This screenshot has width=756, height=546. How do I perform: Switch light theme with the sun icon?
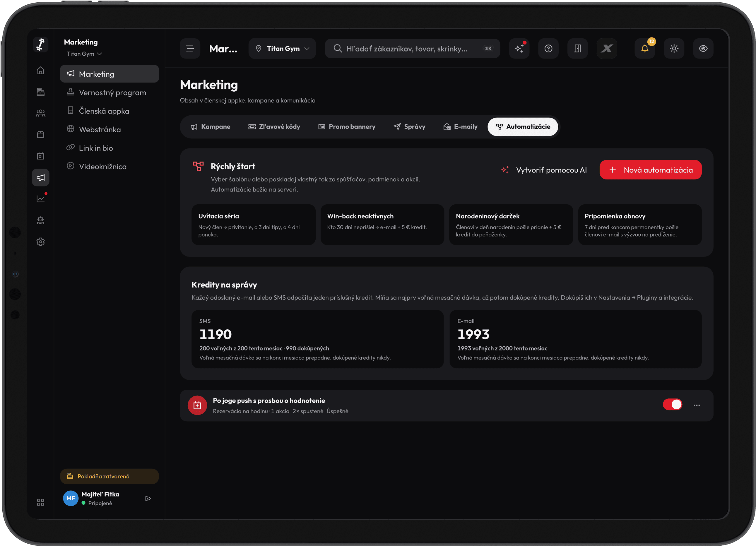coord(674,49)
